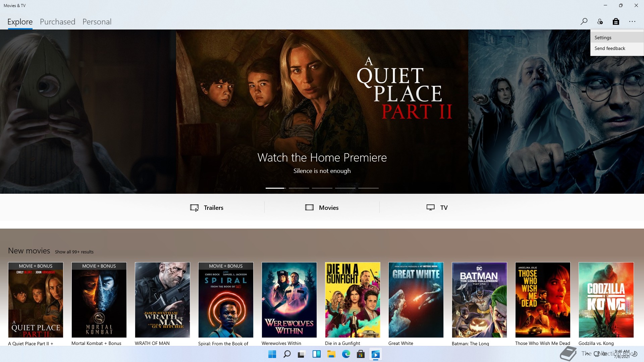
Task: Open the Trailers section
Action: (207, 208)
